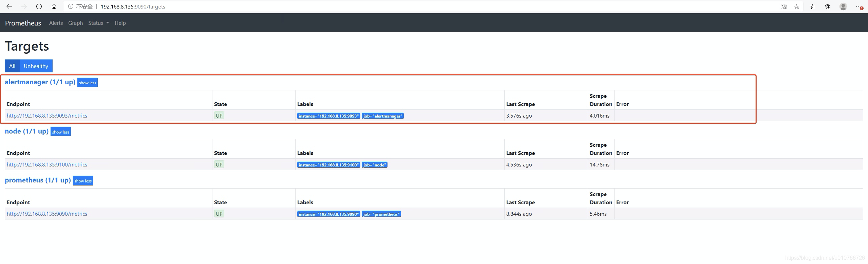This screenshot has width=868, height=264.
Task: Click the 4.536s ago last scrape value
Action: (519, 164)
